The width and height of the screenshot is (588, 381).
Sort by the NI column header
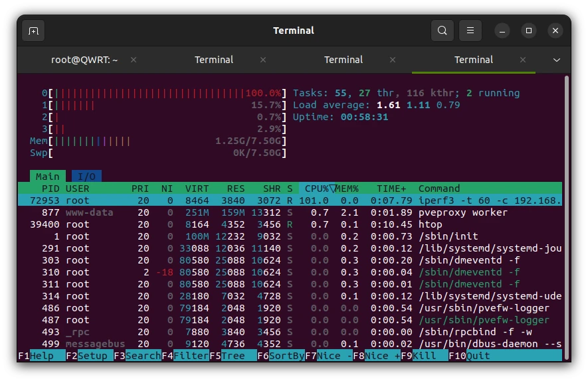167,189
